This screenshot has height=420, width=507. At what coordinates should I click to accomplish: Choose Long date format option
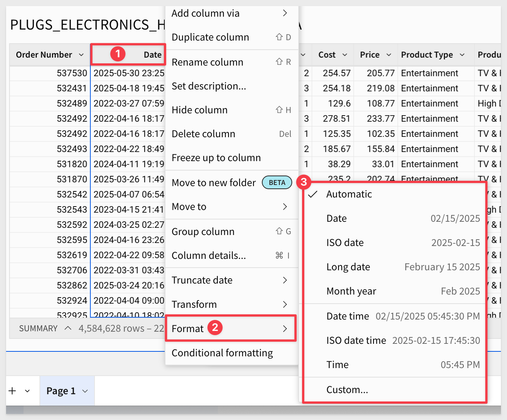348,267
